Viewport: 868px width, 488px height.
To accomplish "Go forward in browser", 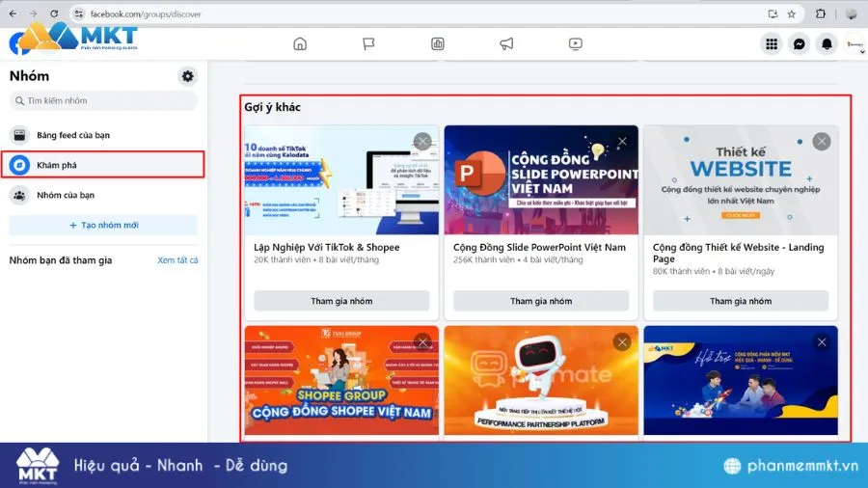I will tap(33, 14).
